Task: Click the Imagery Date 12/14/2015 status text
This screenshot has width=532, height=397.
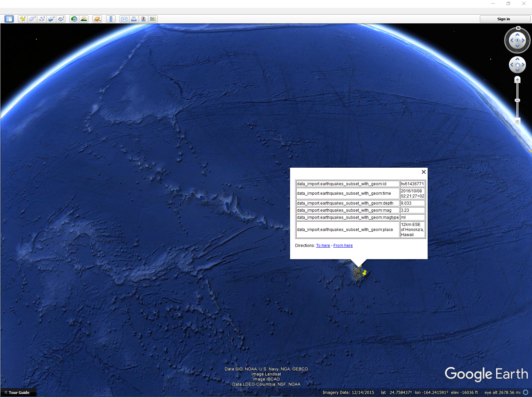Action: click(x=348, y=393)
